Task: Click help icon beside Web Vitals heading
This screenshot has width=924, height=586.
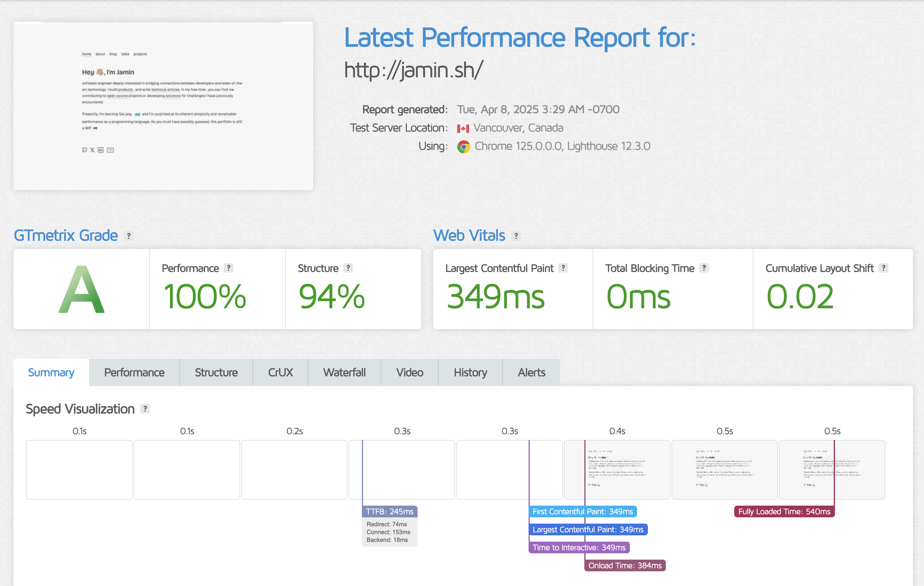Action: click(x=516, y=236)
